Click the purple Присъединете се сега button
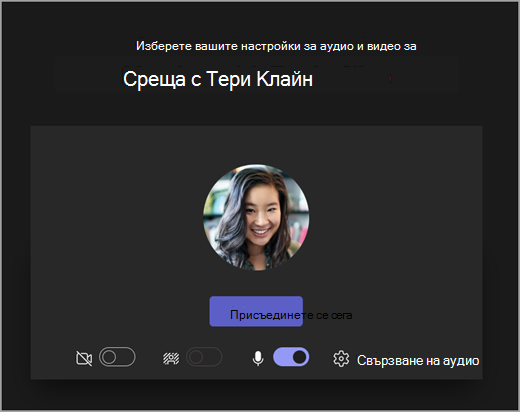520x412 pixels. [256, 311]
